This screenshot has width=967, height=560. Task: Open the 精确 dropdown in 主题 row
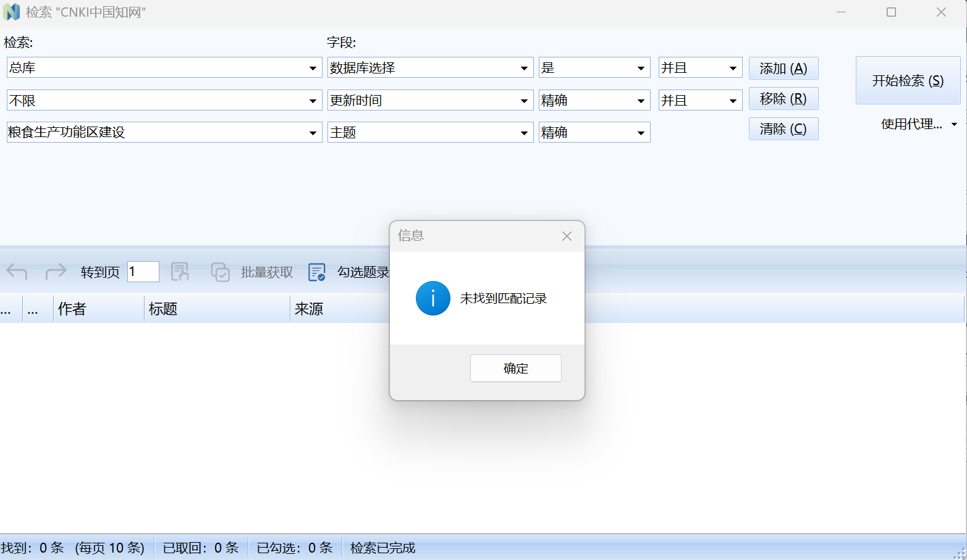[x=641, y=132]
